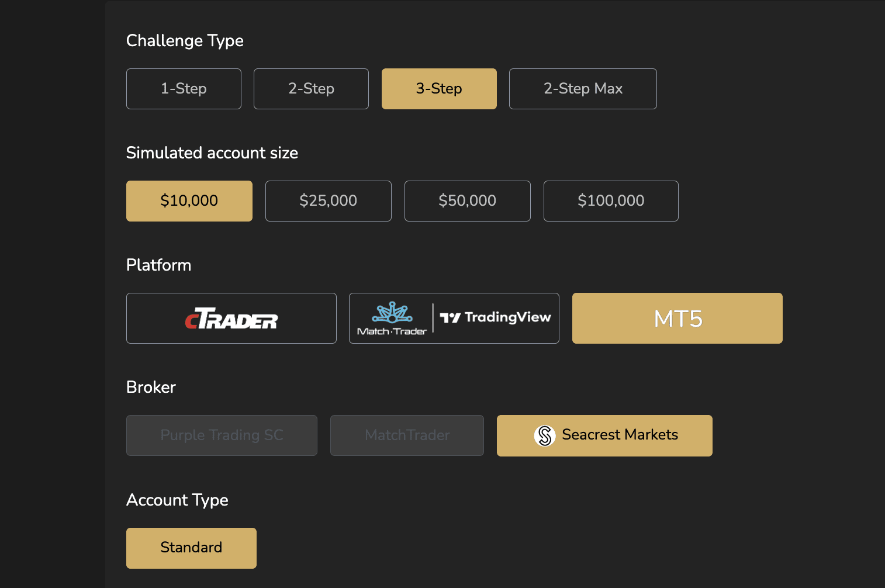
Task: Select 1-Step challenge type
Action: coord(184,89)
